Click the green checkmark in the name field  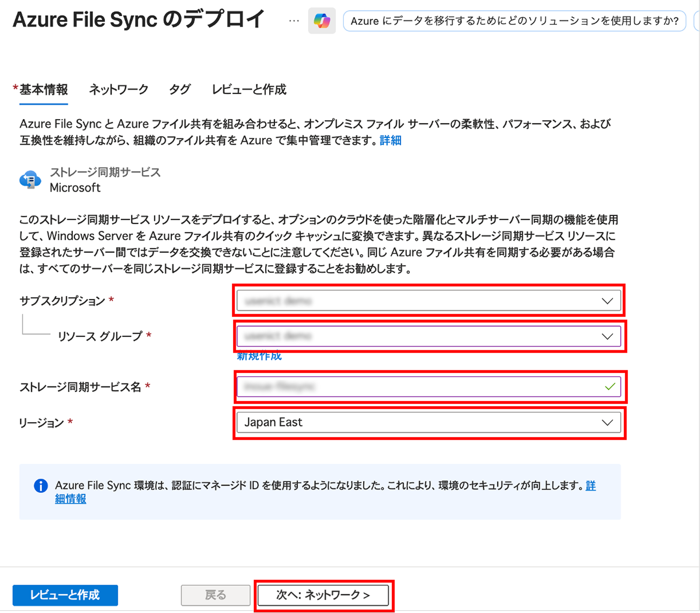tap(610, 387)
